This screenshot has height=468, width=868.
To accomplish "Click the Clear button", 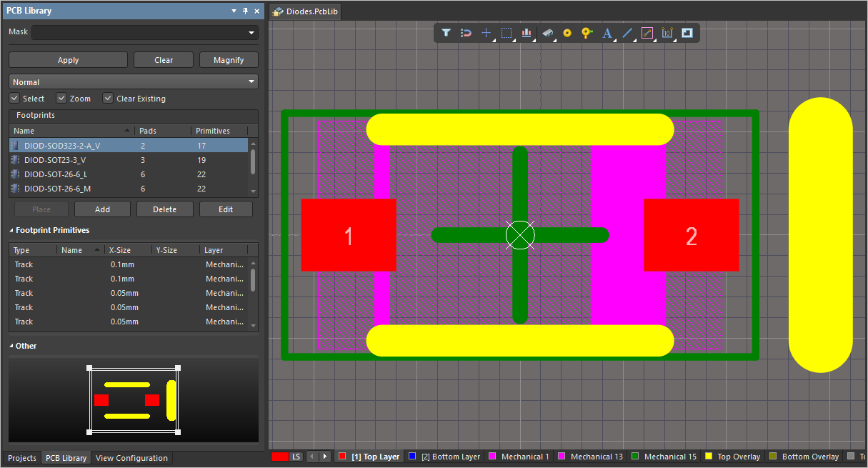I will tap(164, 60).
